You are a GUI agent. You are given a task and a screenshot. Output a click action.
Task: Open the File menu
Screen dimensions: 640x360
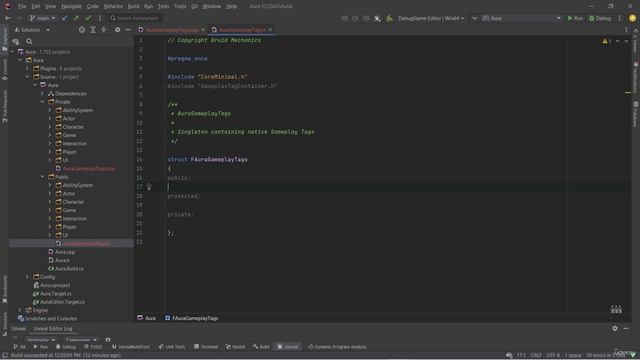coord(22,6)
